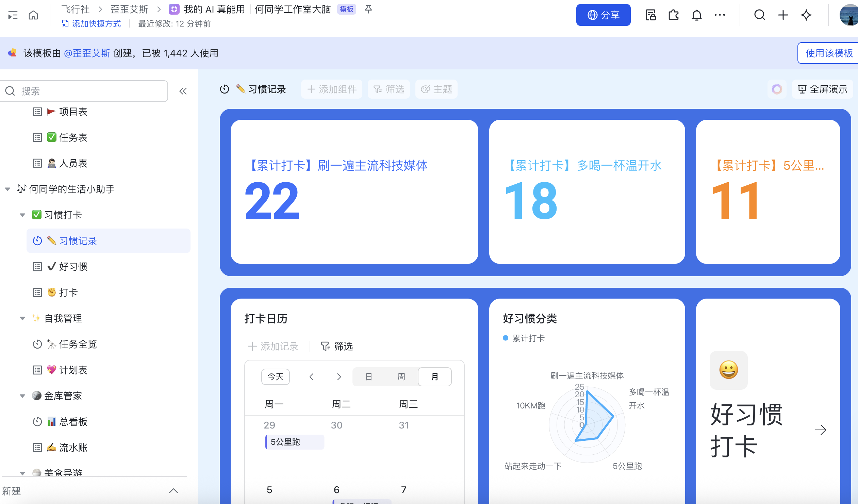Collapse the 自我管理 group
The image size is (858, 504).
[22, 319]
